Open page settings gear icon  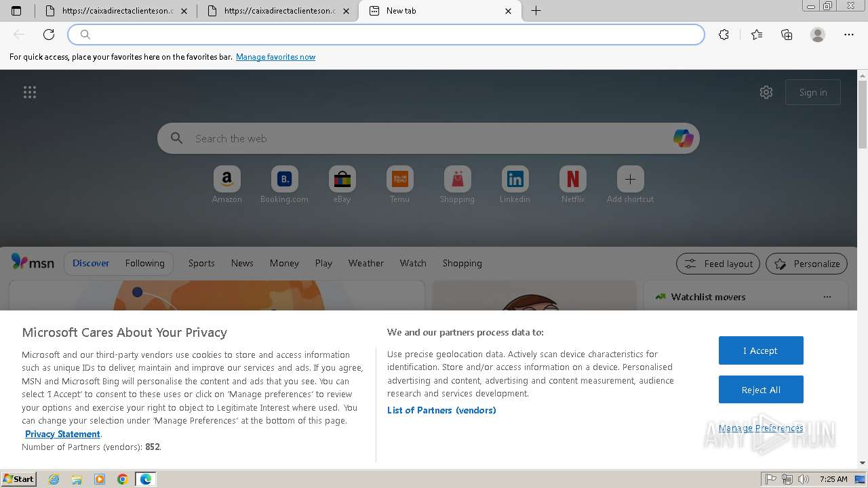(766, 92)
